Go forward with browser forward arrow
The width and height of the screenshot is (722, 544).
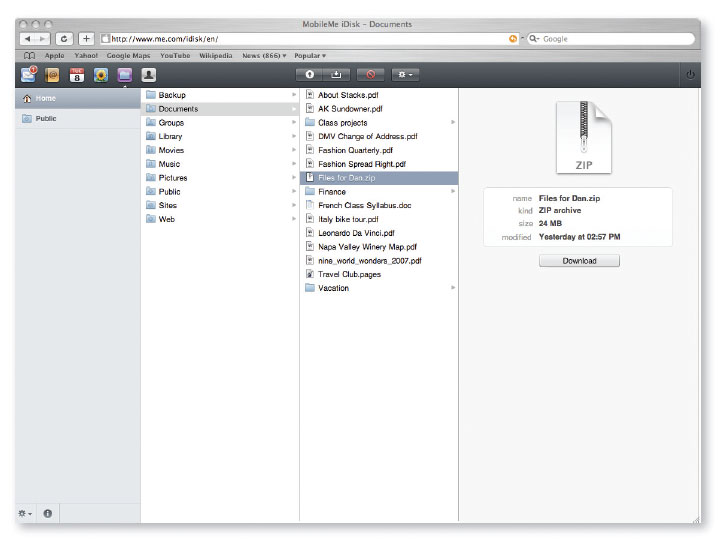click(x=43, y=39)
